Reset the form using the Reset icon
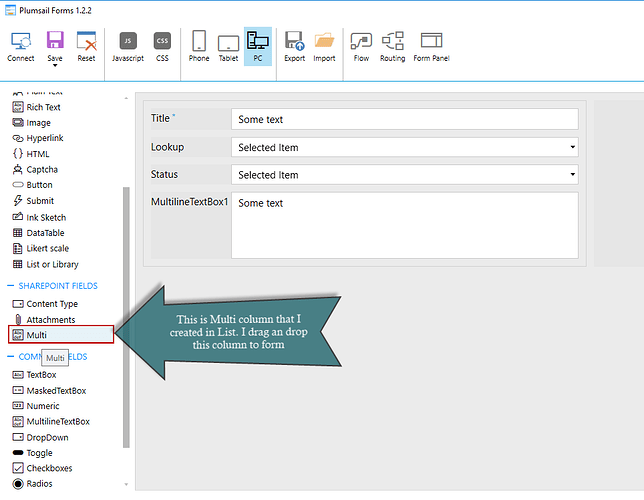The image size is (644, 500). 86,47
